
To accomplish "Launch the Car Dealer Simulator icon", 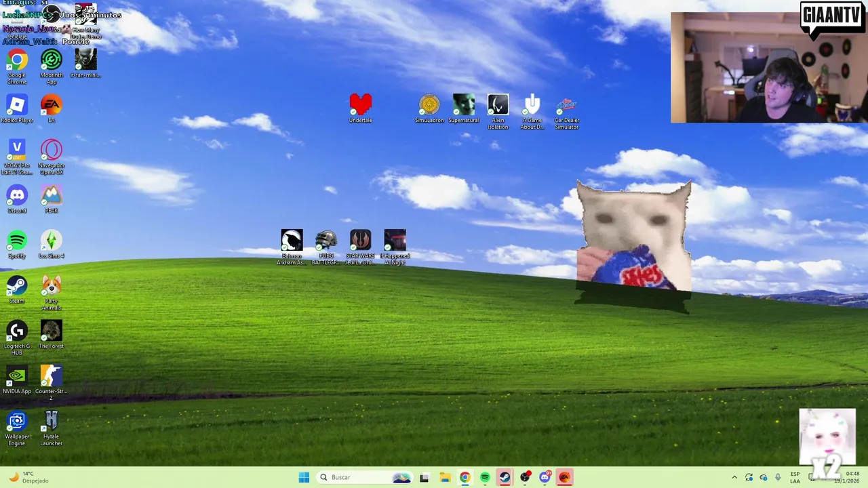I will coord(567,112).
